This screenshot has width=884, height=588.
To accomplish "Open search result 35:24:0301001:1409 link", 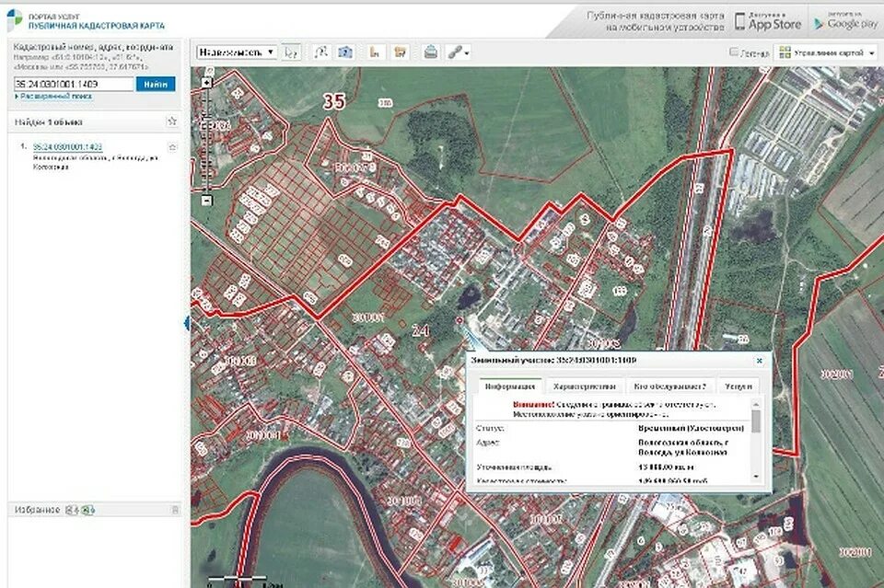I will click(67, 146).
